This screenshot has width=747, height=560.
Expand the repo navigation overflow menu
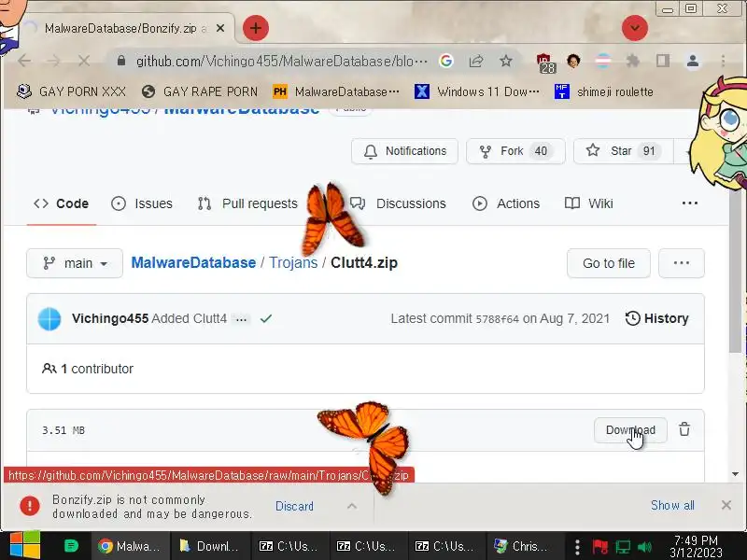(690, 203)
